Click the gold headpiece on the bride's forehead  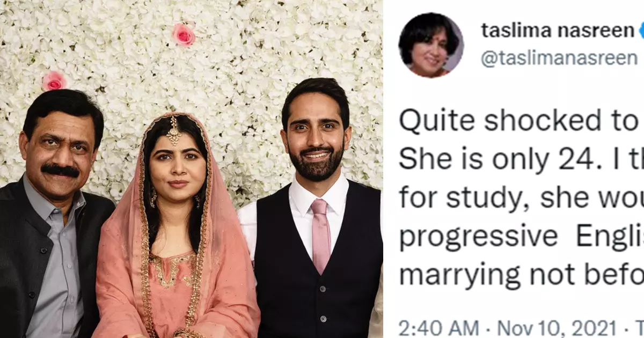point(173,131)
